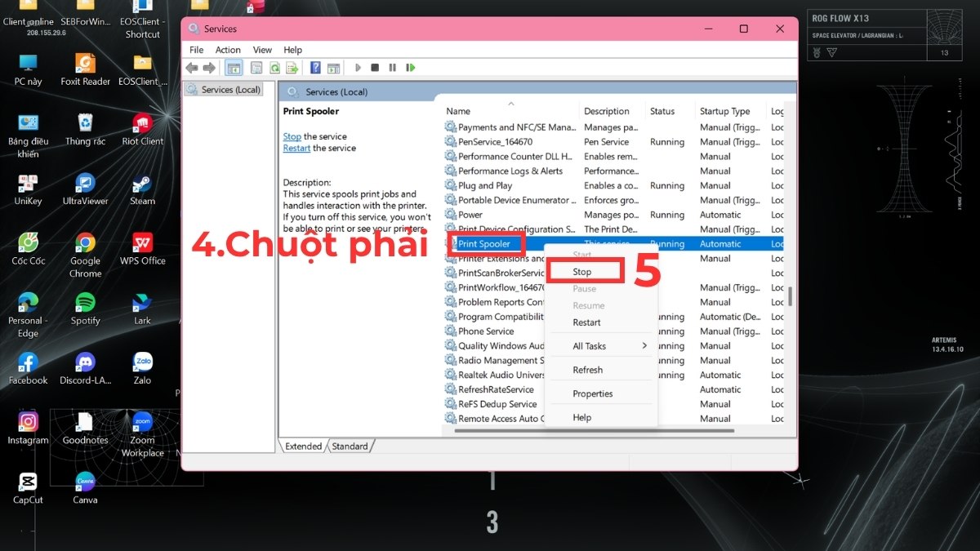Open the Action menu
This screenshot has width=980, height=551.
(228, 50)
